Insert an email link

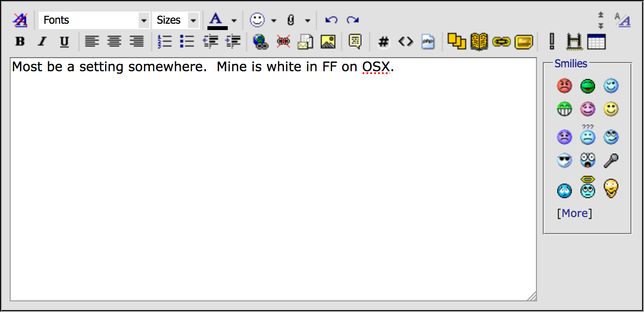[x=306, y=42]
